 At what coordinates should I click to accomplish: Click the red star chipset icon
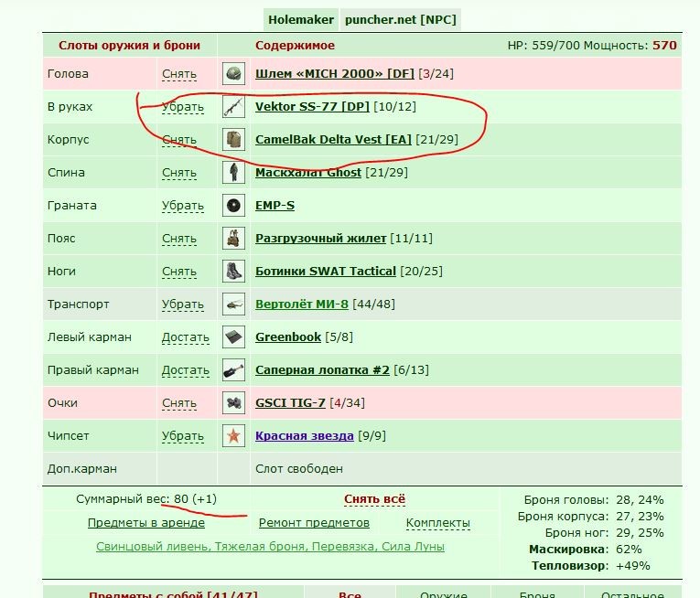pos(233,436)
